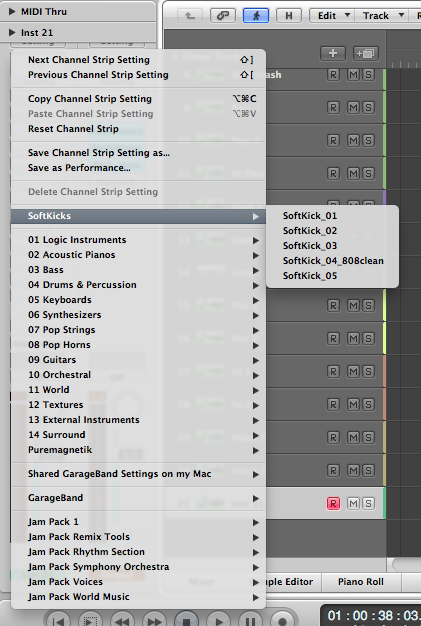Choose Save Channel Strip Setting as…
421x626 pixels.
(138, 153)
